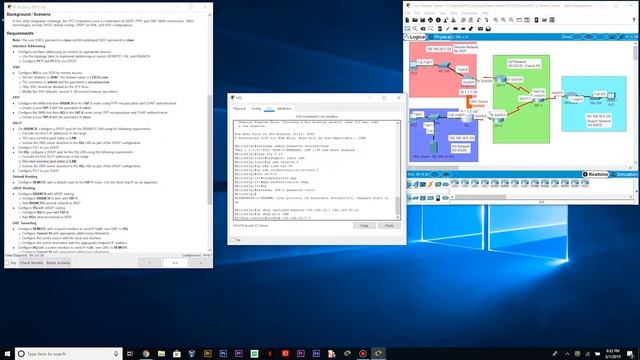Go to next instruction page in PT Activity
The height and width of the screenshot is (360, 640).
click(201, 263)
